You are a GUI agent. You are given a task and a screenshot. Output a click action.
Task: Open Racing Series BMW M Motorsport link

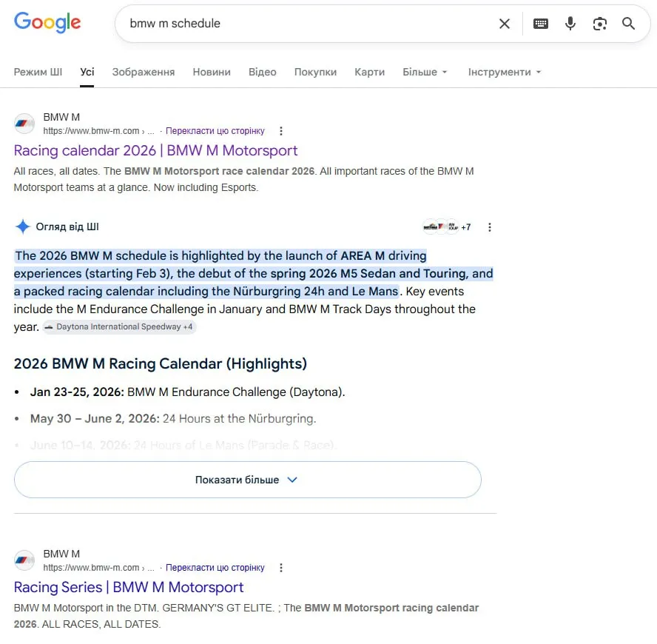(129, 588)
